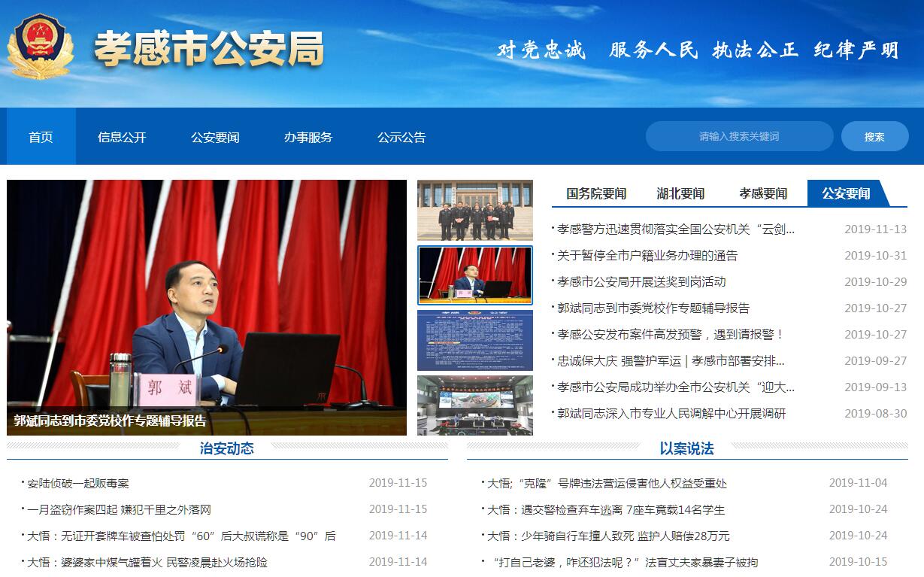Select the command center thumbnail

click(475, 405)
